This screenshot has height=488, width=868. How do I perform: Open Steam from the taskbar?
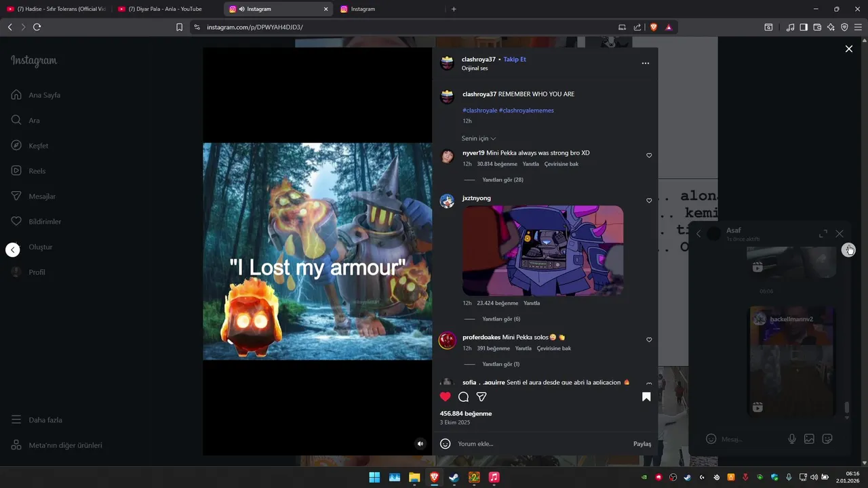coord(454,477)
